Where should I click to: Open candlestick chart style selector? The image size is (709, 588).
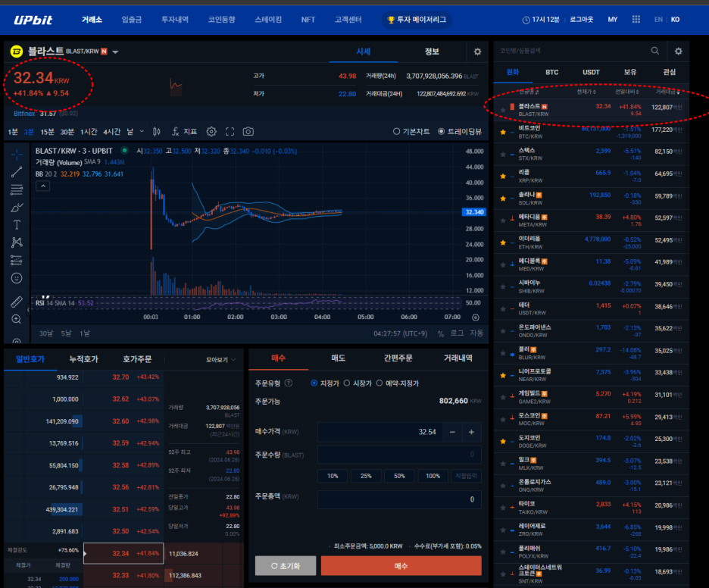(x=157, y=132)
